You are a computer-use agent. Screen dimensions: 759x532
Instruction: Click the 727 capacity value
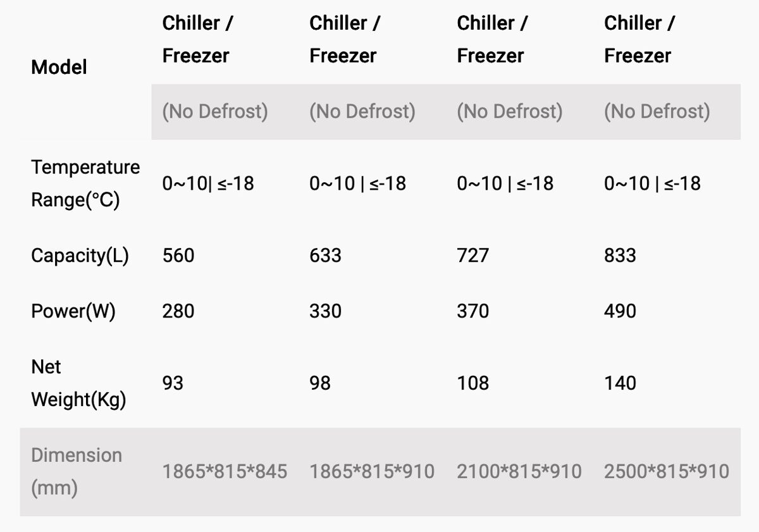point(473,256)
